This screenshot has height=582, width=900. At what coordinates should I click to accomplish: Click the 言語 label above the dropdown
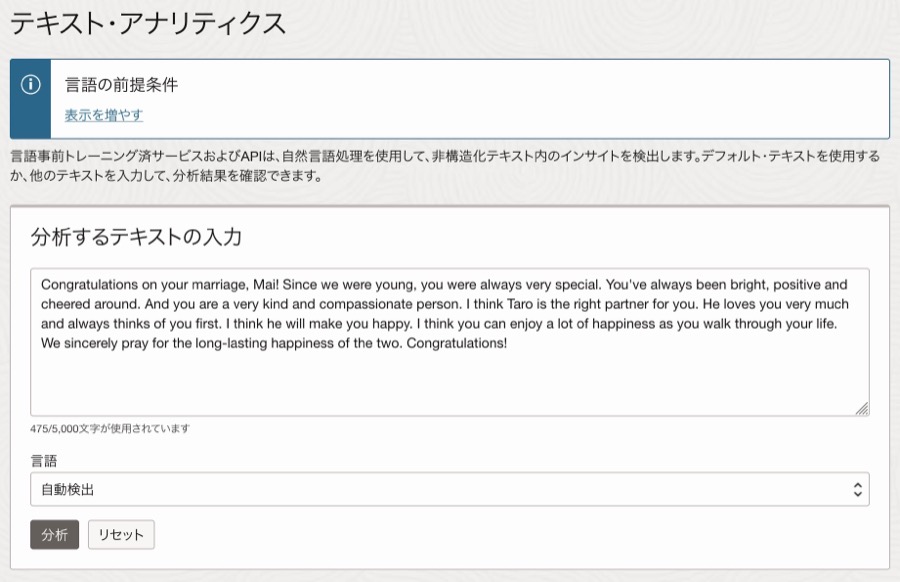pos(44,461)
